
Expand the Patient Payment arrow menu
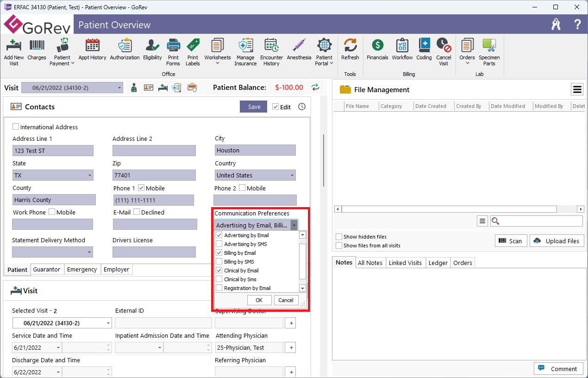tap(72, 63)
